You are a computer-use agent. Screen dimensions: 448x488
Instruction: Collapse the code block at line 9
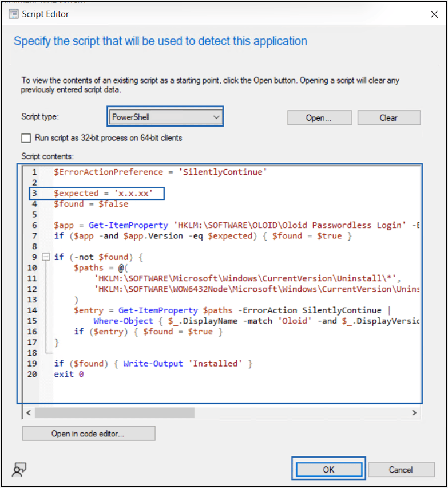46,257
